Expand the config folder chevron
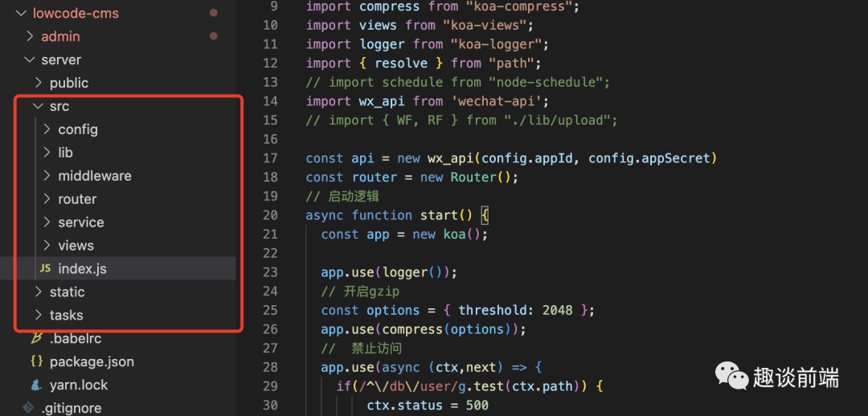 pos(47,129)
